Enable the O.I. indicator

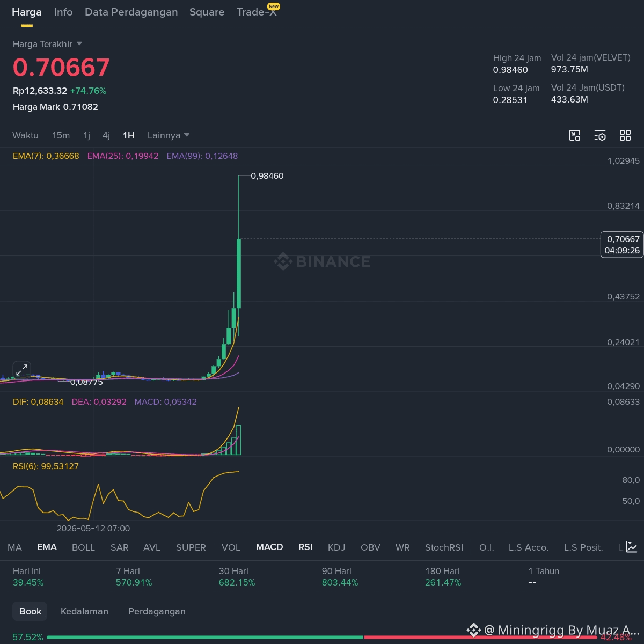click(487, 547)
